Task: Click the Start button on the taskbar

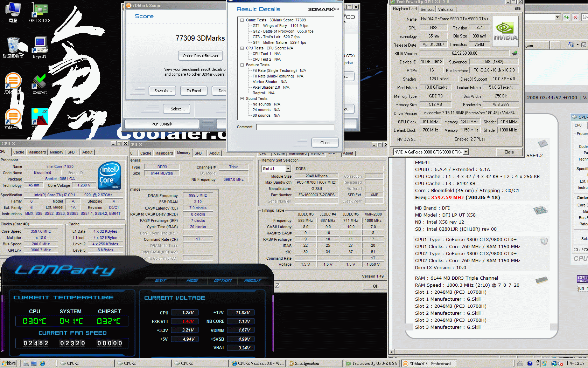Action: 9,363
